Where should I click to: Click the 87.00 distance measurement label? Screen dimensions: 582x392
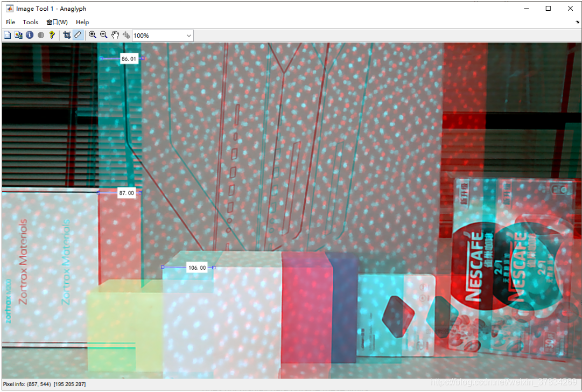(x=127, y=193)
